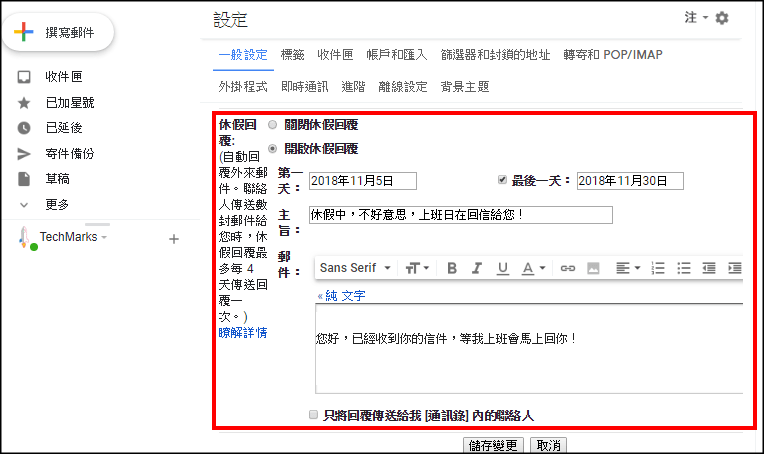Open the Sans Serif font dropdown
764x454 pixels.
pos(355,268)
